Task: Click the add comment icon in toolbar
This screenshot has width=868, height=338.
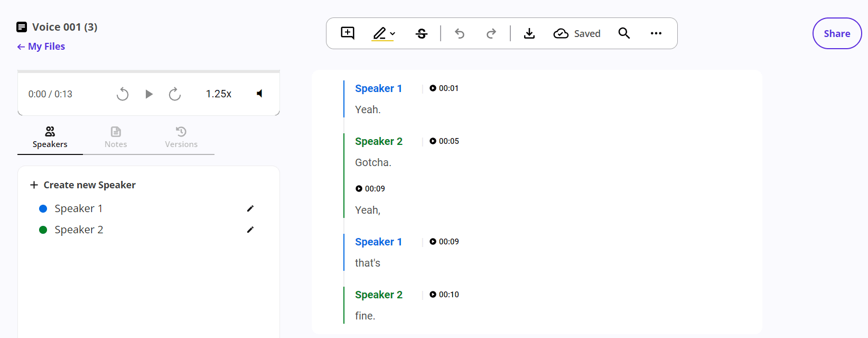Action: tap(348, 33)
